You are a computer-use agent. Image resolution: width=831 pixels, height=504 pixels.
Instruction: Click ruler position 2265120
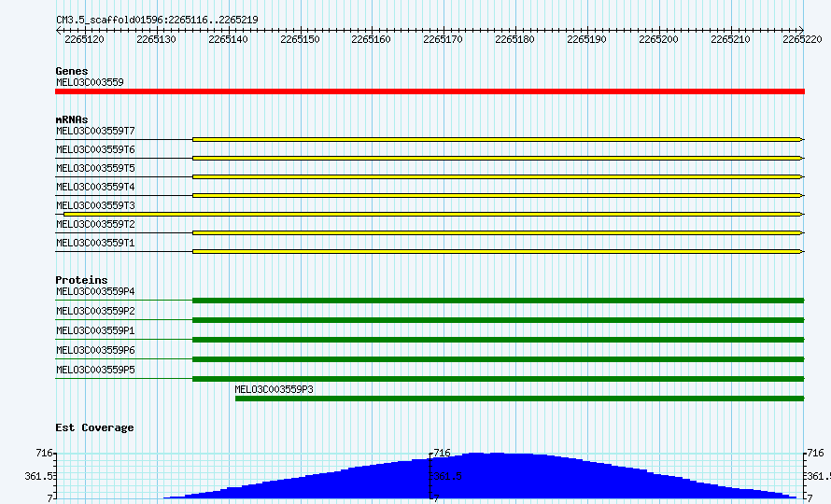[84, 40]
